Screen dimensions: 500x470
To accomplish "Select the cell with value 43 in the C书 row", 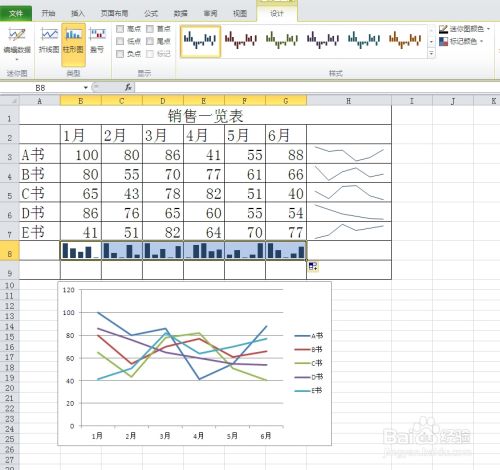I will [122, 193].
